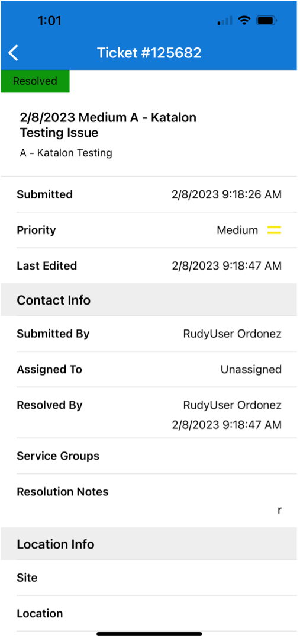Tap the Contact Info section header

(149, 300)
